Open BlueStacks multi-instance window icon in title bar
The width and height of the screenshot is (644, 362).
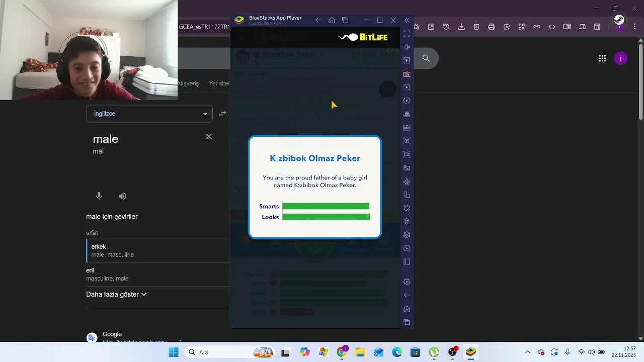click(x=345, y=20)
